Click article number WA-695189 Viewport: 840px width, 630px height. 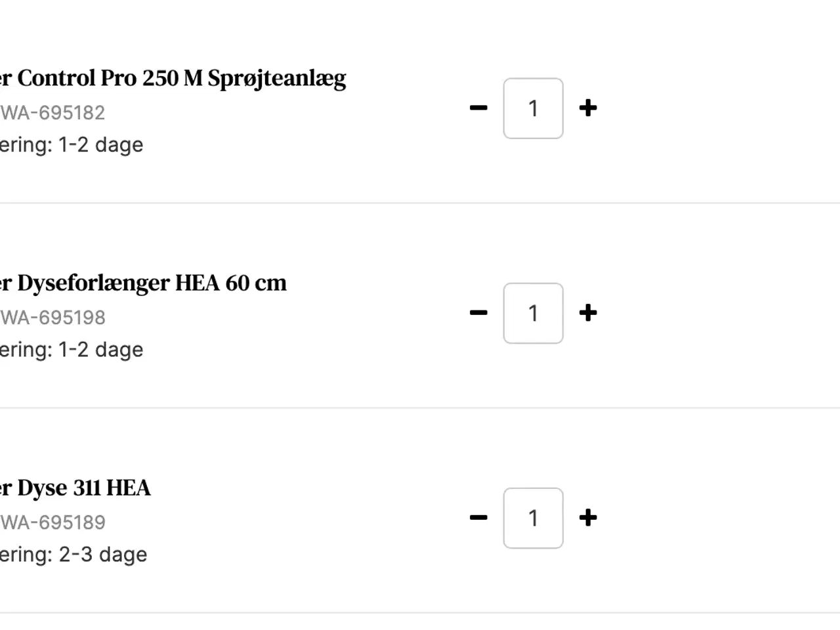coord(52,522)
